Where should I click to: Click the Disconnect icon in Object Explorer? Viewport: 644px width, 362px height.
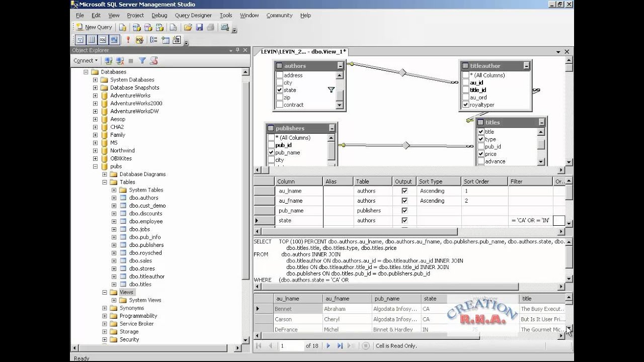[120, 60]
